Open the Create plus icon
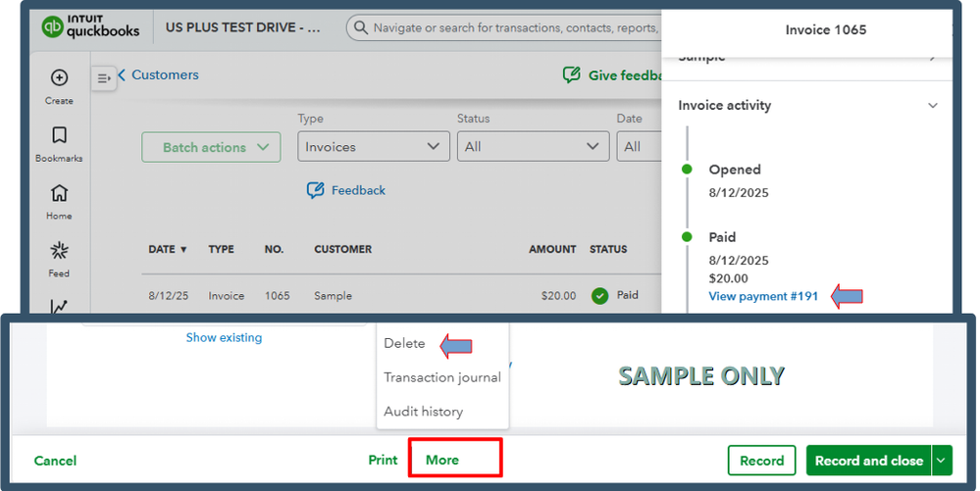 (60, 78)
